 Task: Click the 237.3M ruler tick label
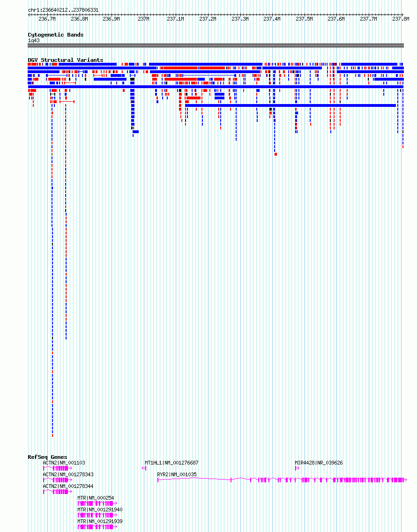[x=240, y=19]
